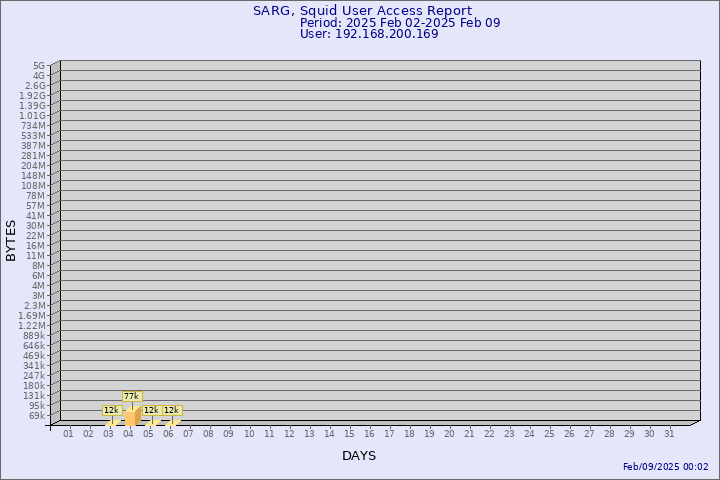Click the 12k label above day 06
The height and width of the screenshot is (480, 720).
click(x=171, y=410)
